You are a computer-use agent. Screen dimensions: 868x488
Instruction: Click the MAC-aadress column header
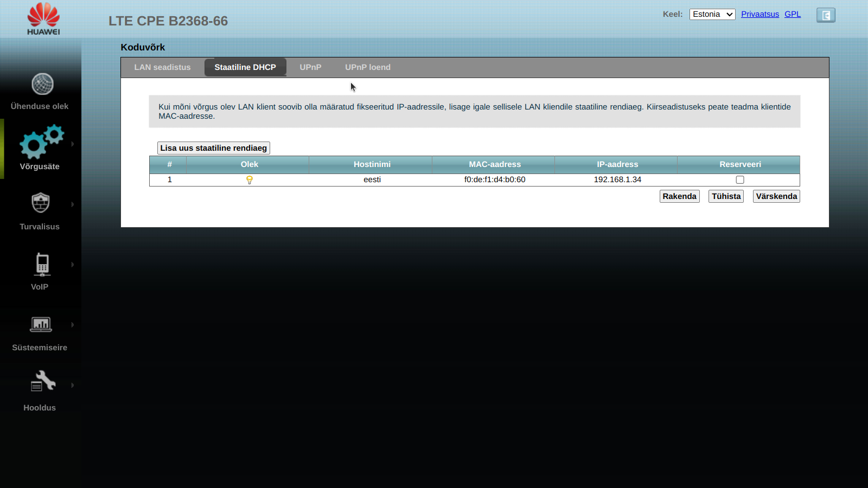(x=495, y=164)
